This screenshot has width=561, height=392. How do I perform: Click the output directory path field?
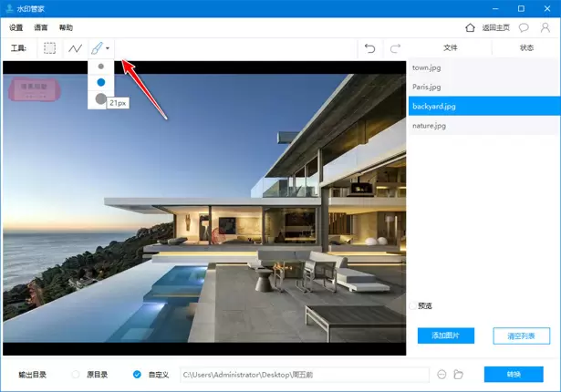click(x=305, y=375)
